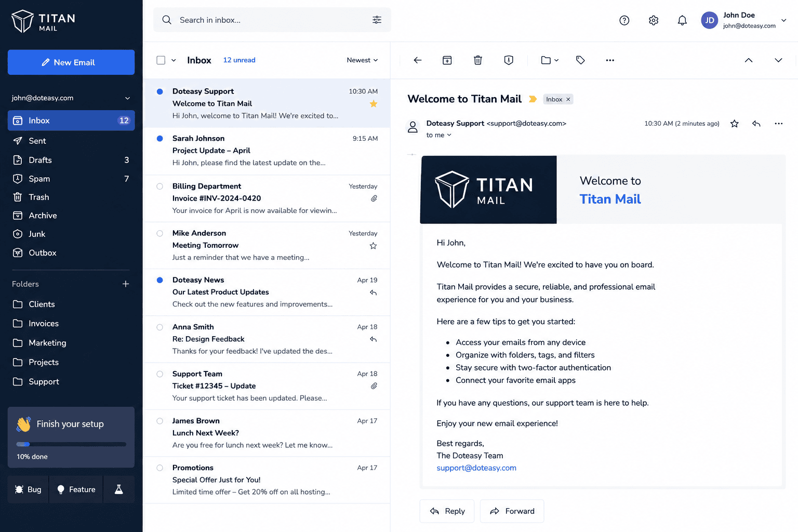
Task: Toggle read marker on Anna Smith email
Action: point(160,327)
